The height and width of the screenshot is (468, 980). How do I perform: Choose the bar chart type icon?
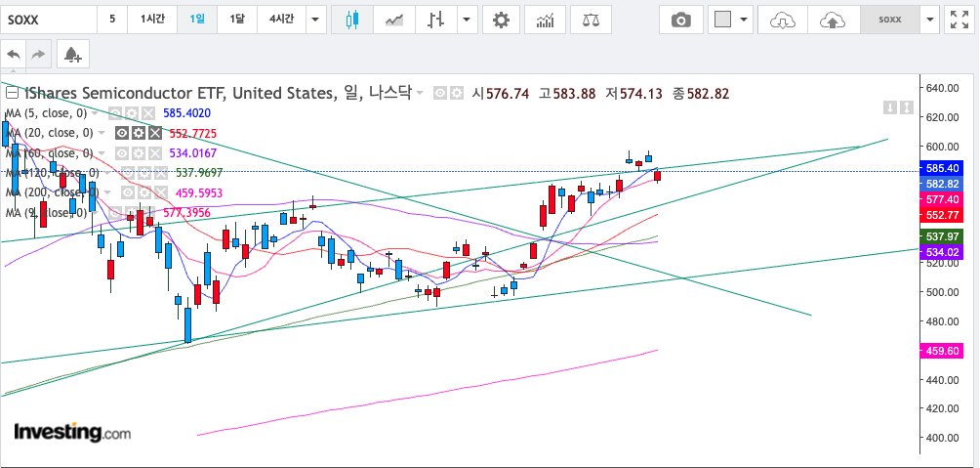click(435, 20)
